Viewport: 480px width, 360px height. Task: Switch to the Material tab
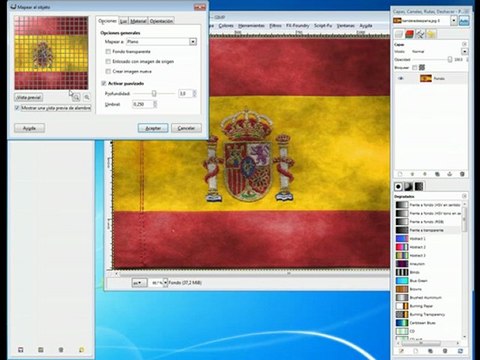coord(138,21)
